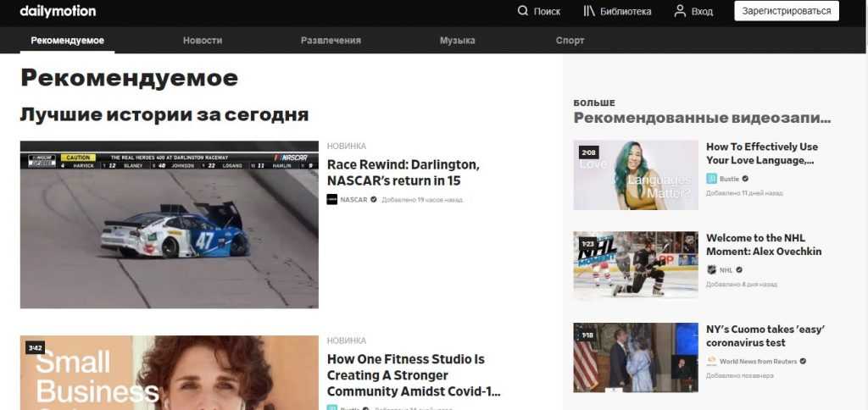Select the Развлечения tab

tap(331, 41)
